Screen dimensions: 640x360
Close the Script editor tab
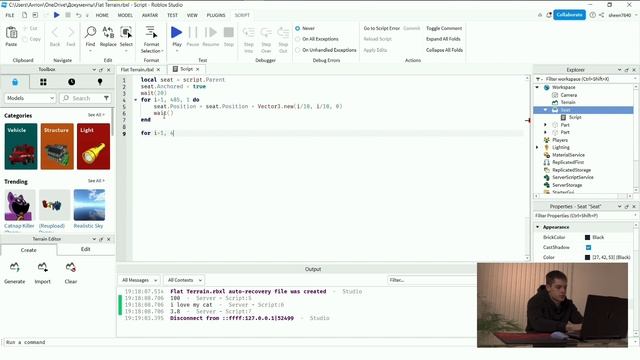[x=198, y=69]
